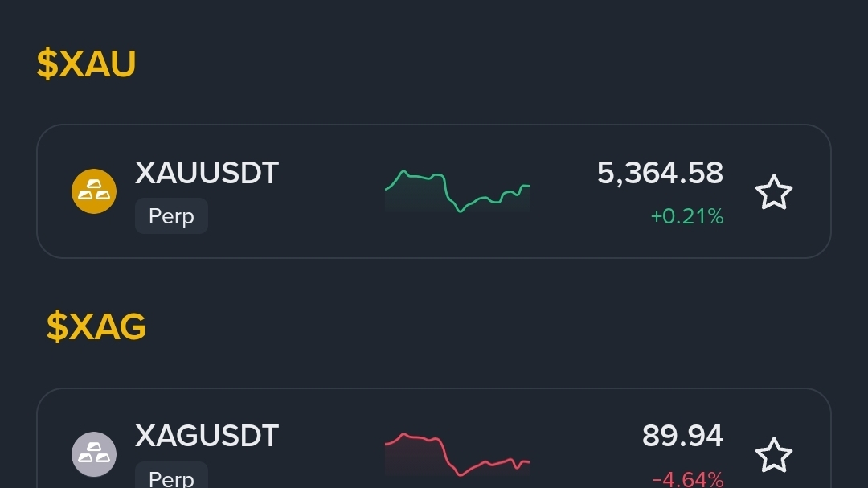The width and height of the screenshot is (868, 488).
Task: Click the Perp tag under XAGUSDT
Action: [172, 477]
